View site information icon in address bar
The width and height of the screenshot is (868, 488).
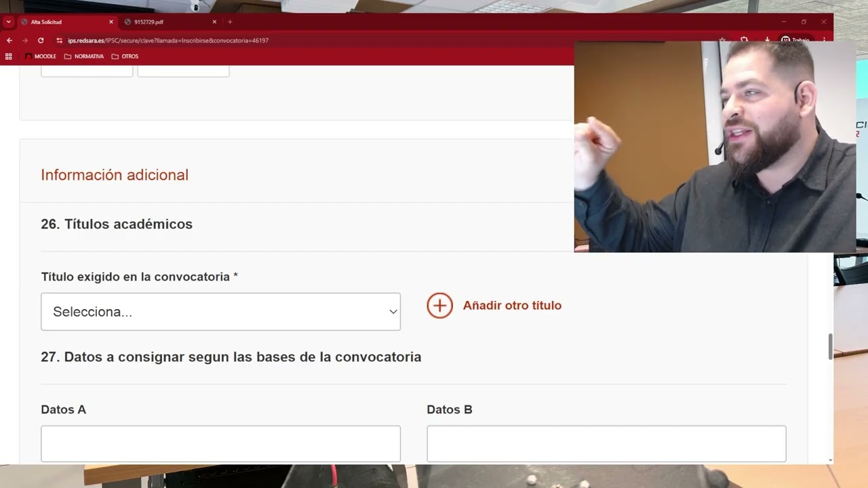[x=60, y=41]
